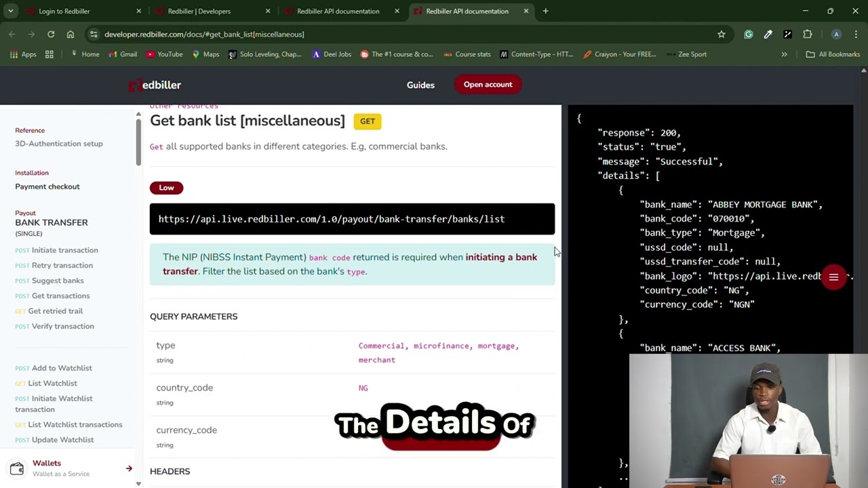Bookmark this page with the star icon
The width and height of the screenshot is (868, 488).
click(x=722, y=34)
